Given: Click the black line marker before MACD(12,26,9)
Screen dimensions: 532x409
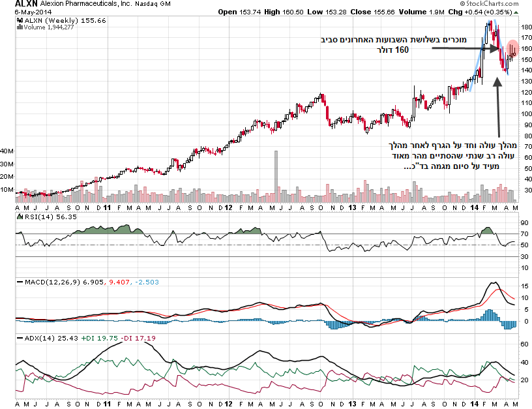Looking at the screenshot, I should [20, 282].
